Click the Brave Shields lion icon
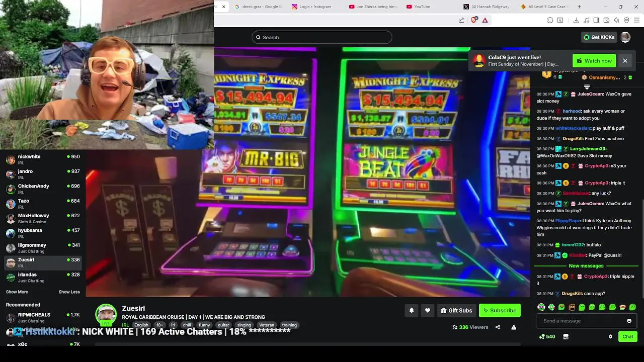644x362 pixels. (474, 20)
